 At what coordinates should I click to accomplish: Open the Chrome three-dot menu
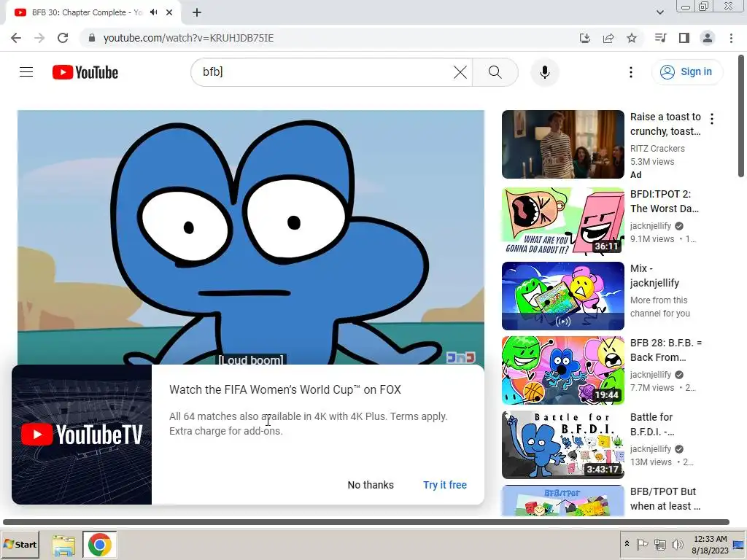[731, 38]
